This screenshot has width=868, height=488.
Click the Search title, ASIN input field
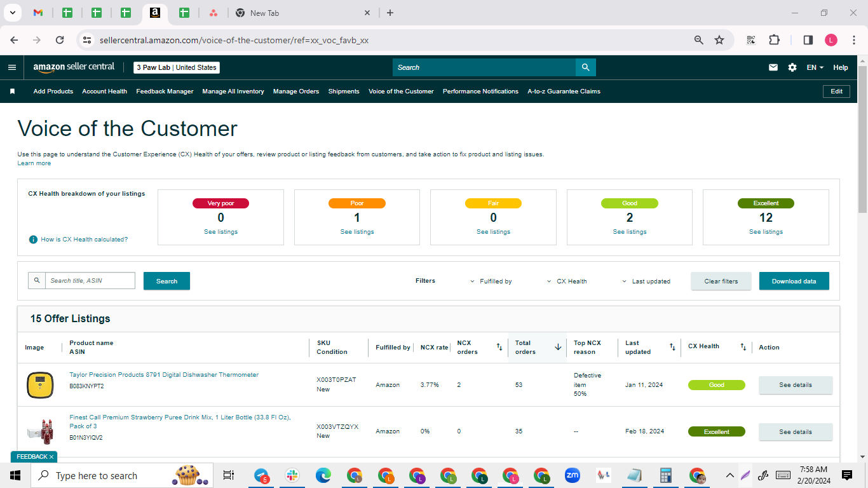click(90, 281)
